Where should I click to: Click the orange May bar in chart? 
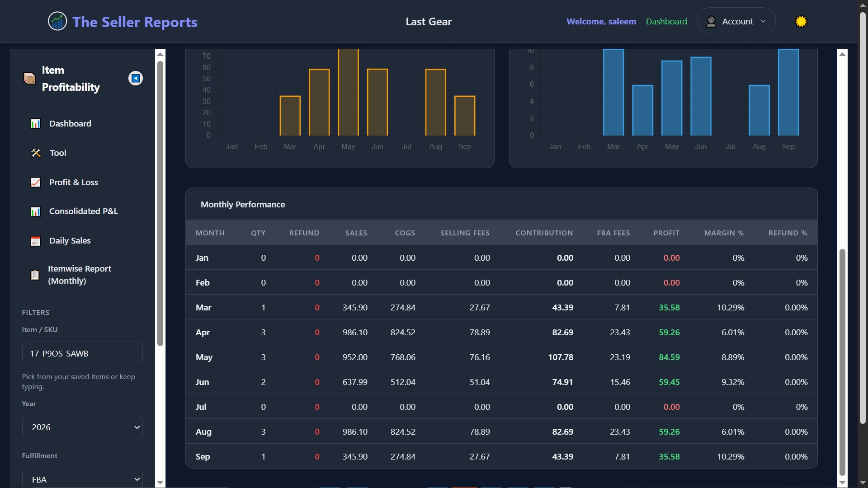pos(348,92)
